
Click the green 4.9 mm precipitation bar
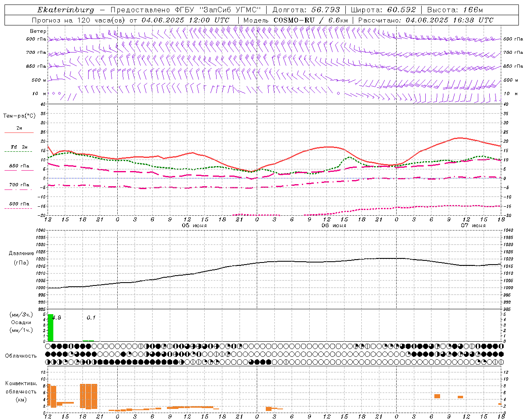tap(50, 328)
